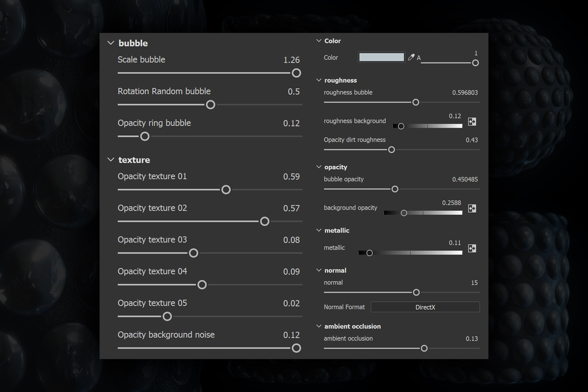Click the color eyedropper picker icon

pos(411,57)
